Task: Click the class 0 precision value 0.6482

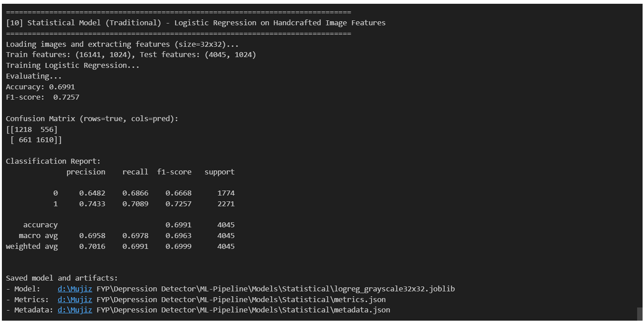Action: 92,193
